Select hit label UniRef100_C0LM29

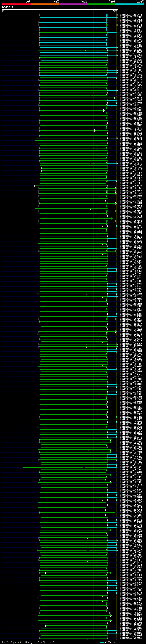[x=131, y=580]
